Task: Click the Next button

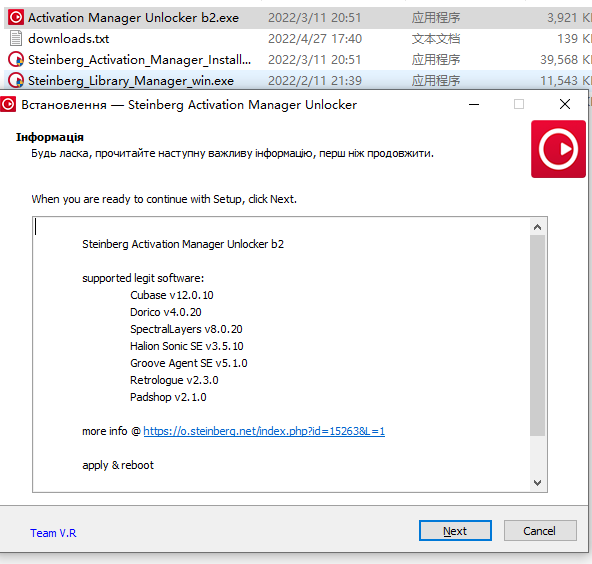Action: pos(455,531)
